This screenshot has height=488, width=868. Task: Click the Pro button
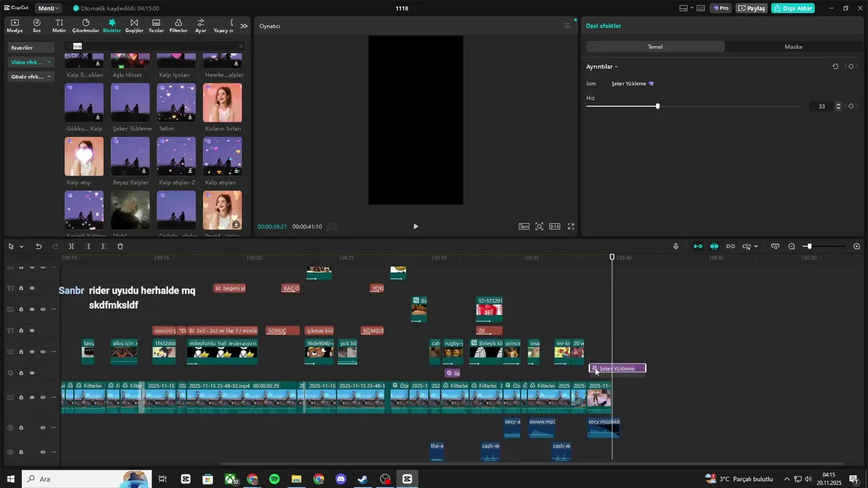(x=721, y=8)
